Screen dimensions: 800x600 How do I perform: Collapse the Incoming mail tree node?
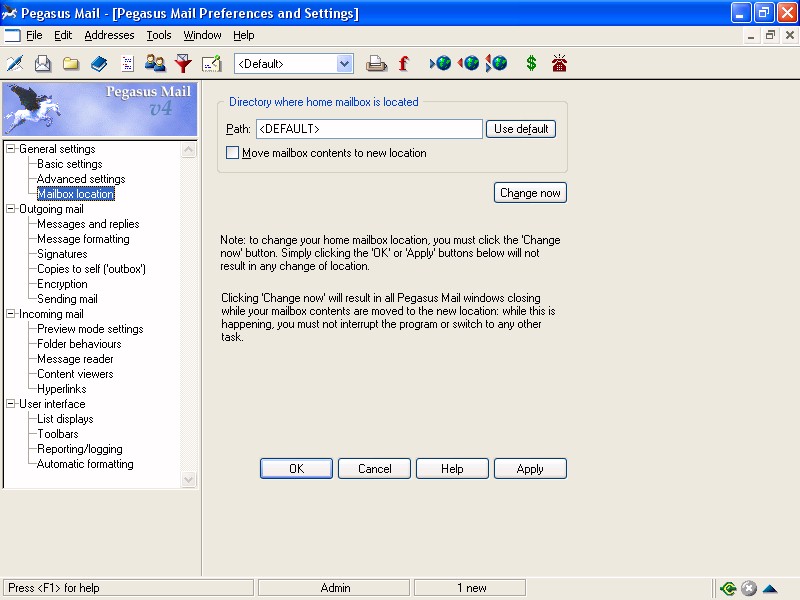coord(11,314)
